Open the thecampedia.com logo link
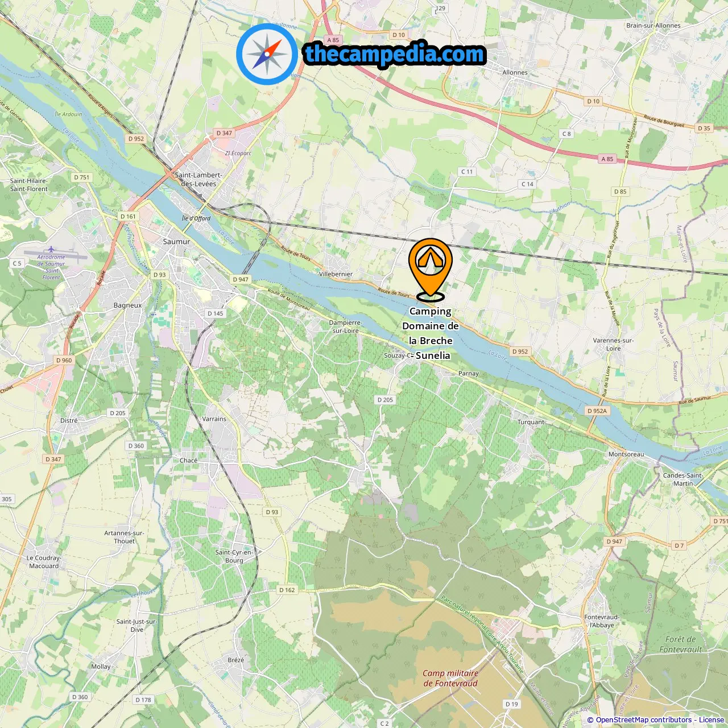The width and height of the screenshot is (728, 728). pyautogui.click(x=395, y=54)
